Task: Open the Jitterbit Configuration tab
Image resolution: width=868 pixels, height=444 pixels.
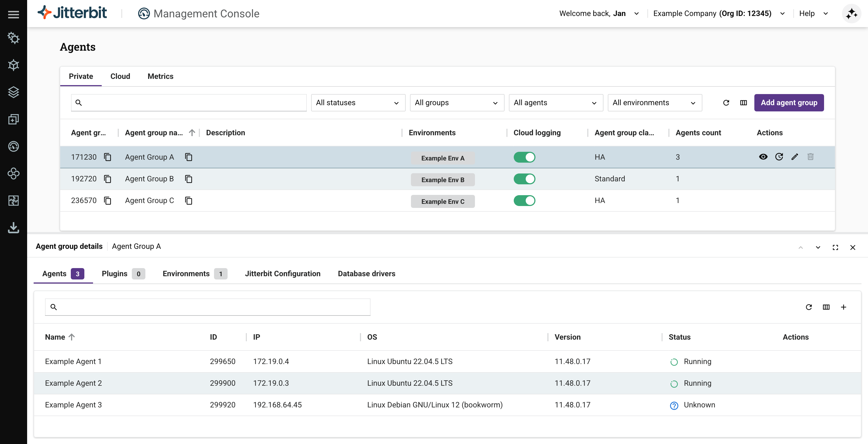Action: [x=282, y=274]
